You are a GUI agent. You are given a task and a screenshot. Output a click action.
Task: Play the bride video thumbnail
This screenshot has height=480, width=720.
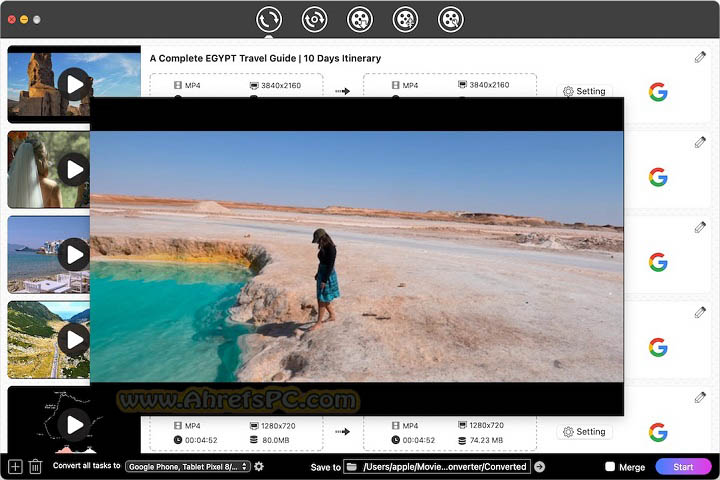(x=74, y=169)
